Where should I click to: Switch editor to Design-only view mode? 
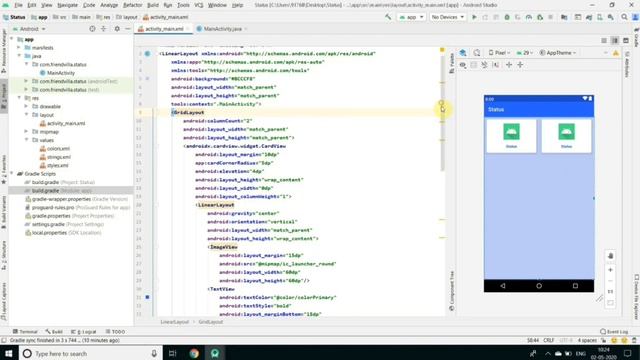click(x=626, y=40)
